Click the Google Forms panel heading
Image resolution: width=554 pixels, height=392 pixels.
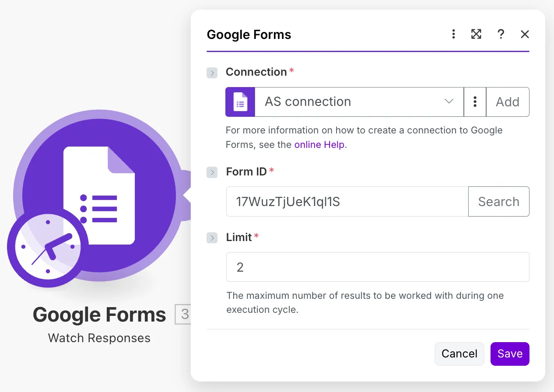tap(249, 35)
